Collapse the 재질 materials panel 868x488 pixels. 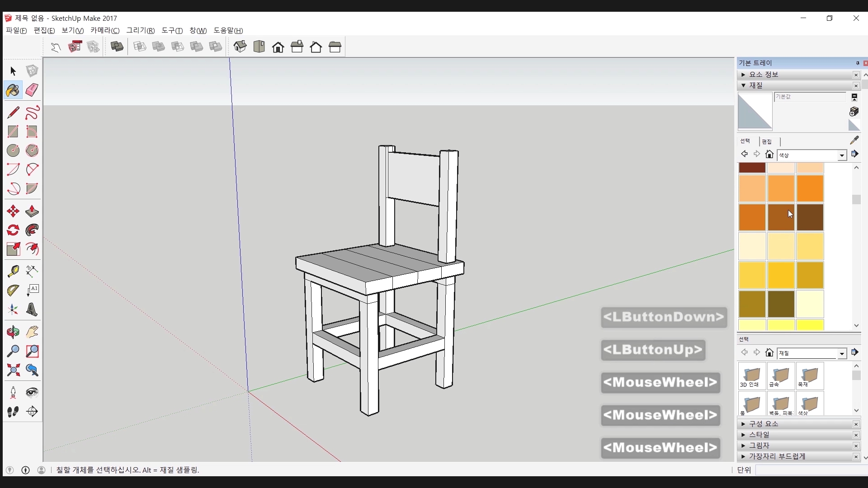point(743,85)
